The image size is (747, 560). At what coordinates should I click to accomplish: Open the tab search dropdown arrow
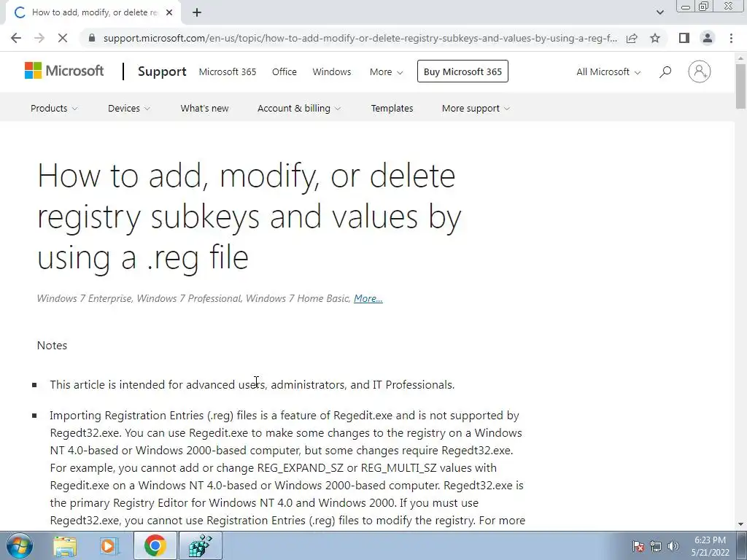point(659,12)
